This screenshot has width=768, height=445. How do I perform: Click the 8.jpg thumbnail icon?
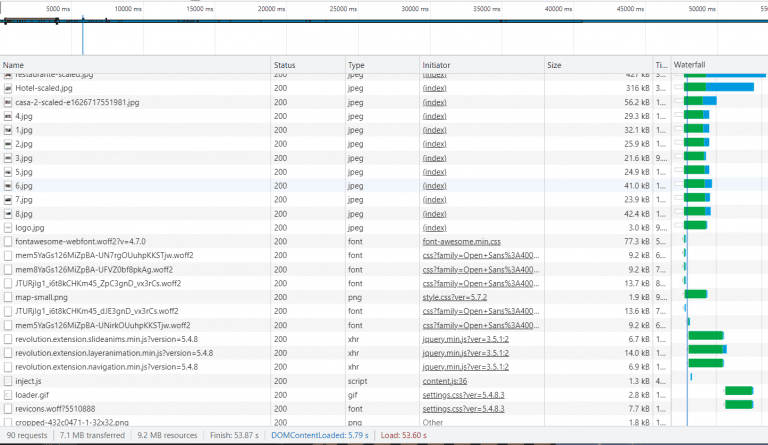pos(8,214)
